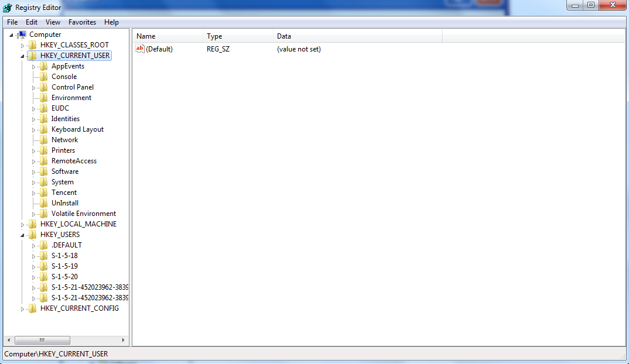Expand the Control Panel key
The height and width of the screenshot is (364, 629).
tap(34, 88)
